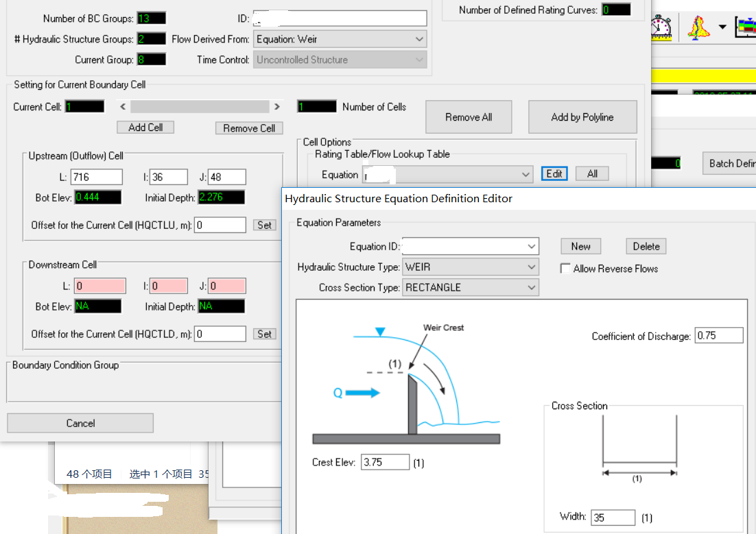
Task: Click the colored plume model icon
Action: [698, 27]
